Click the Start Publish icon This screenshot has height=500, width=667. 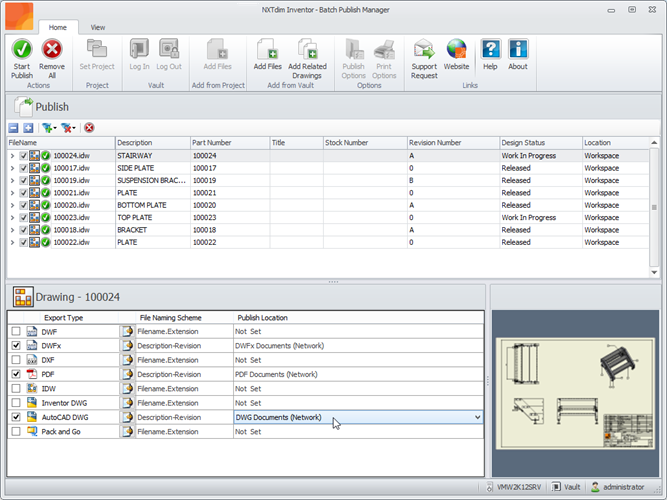(x=22, y=49)
